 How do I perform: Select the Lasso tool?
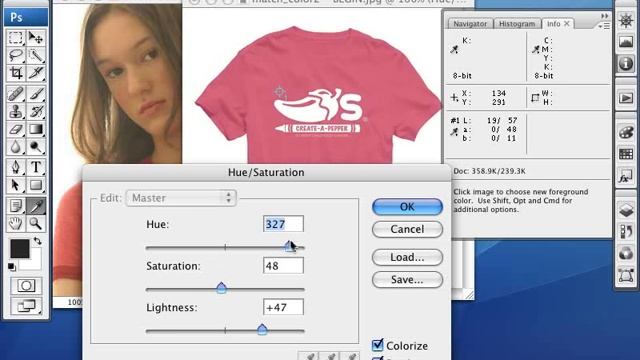[x=16, y=56]
